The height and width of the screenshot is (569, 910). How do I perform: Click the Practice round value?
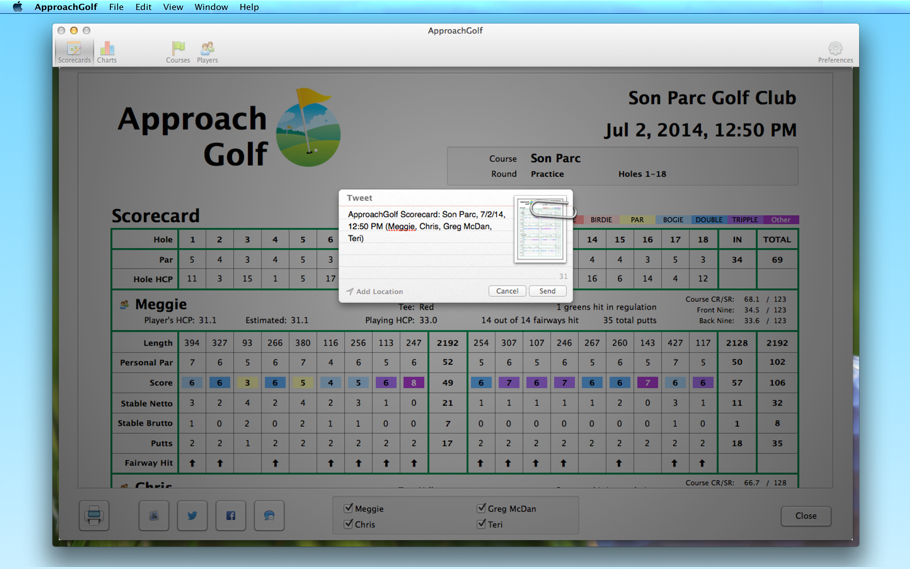click(547, 174)
